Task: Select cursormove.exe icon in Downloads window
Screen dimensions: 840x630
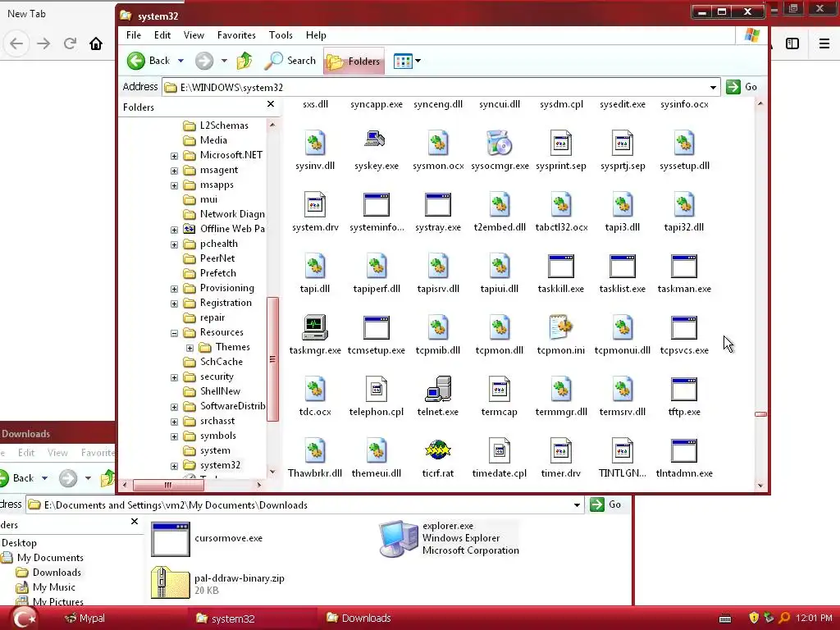Action: click(171, 540)
